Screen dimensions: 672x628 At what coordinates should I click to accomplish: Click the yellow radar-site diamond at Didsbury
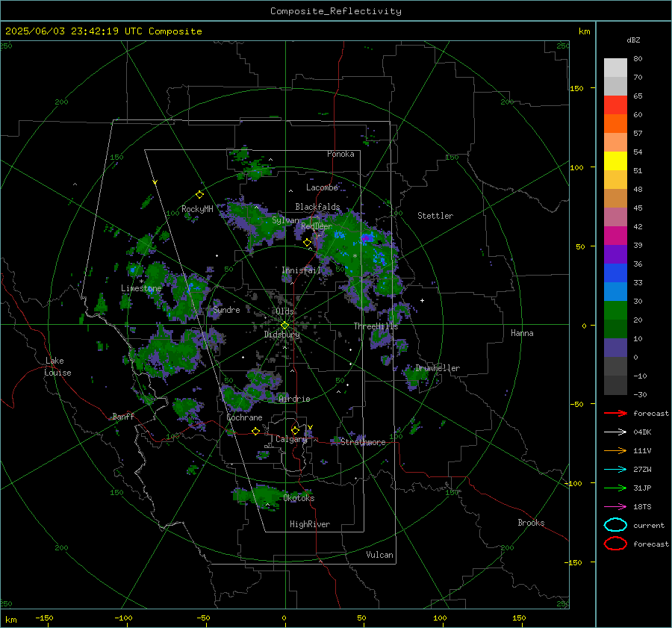[x=284, y=326]
